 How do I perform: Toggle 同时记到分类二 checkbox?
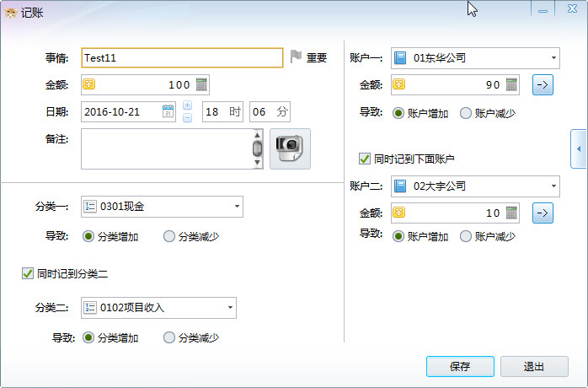point(27,273)
